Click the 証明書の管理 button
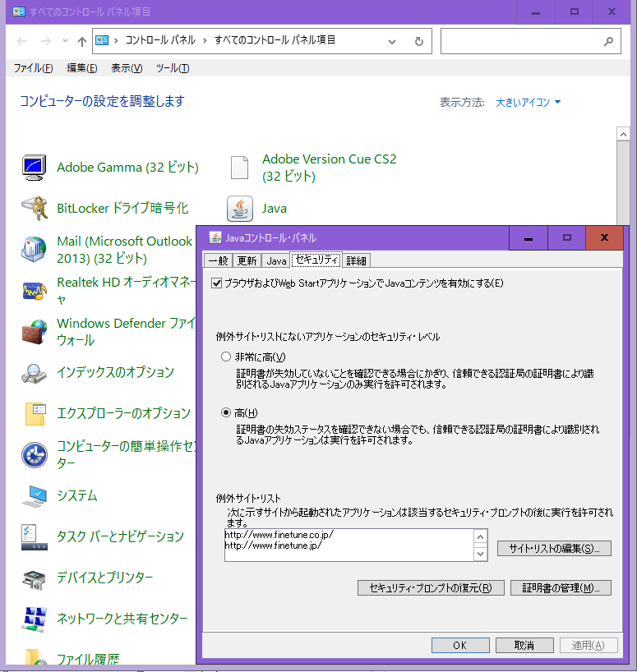Viewport: 637px width, 672px height. point(561,588)
